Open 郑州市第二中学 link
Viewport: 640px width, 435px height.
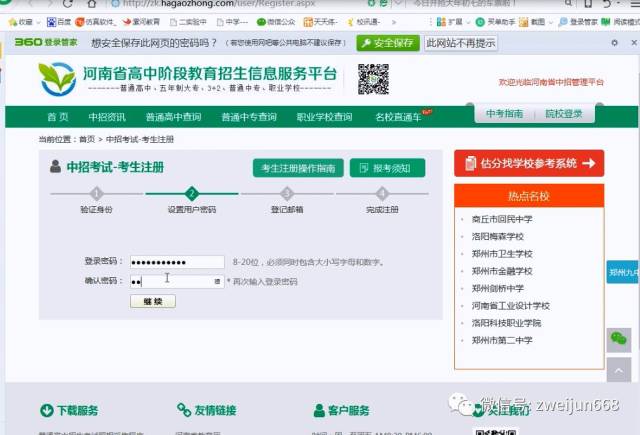click(502, 340)
